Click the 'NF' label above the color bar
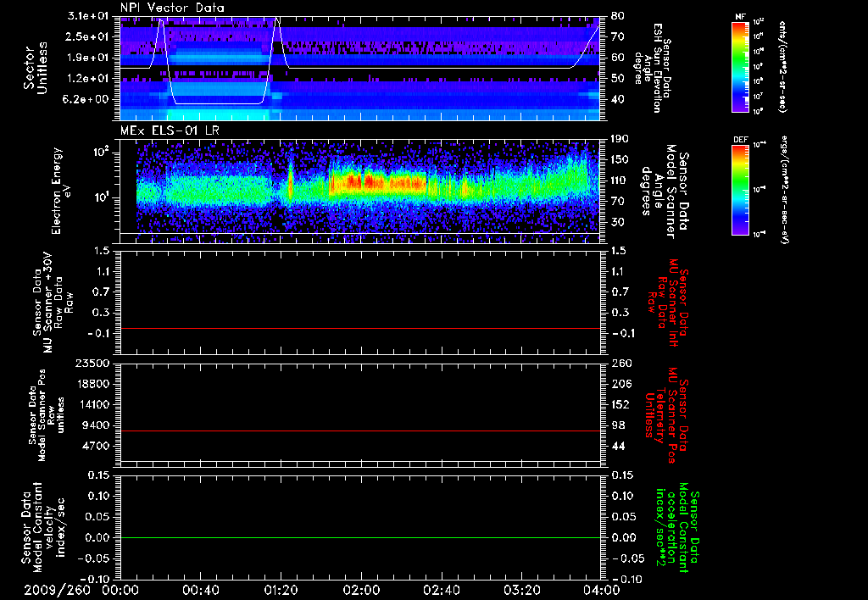The height and width of the screenshot is (600, 868). 740,17
